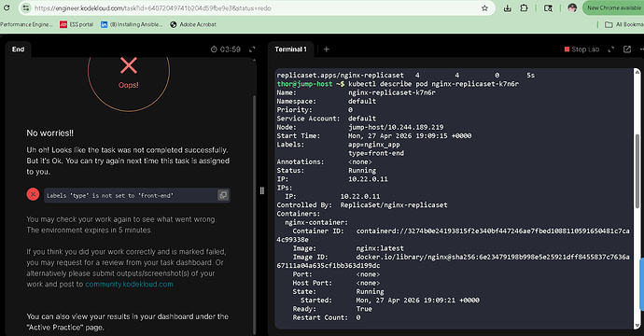Open the extensions puzzle icon

coord(525,8)
